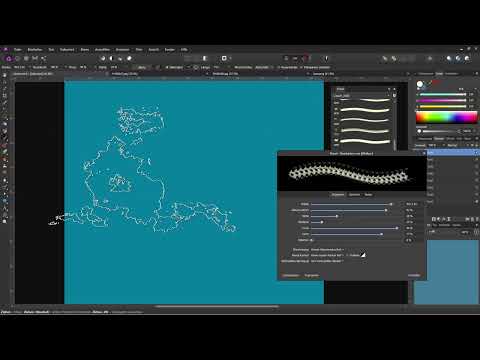Open the Fenster menu
Screen dimensions: 480x360
(x=170, y=50)
